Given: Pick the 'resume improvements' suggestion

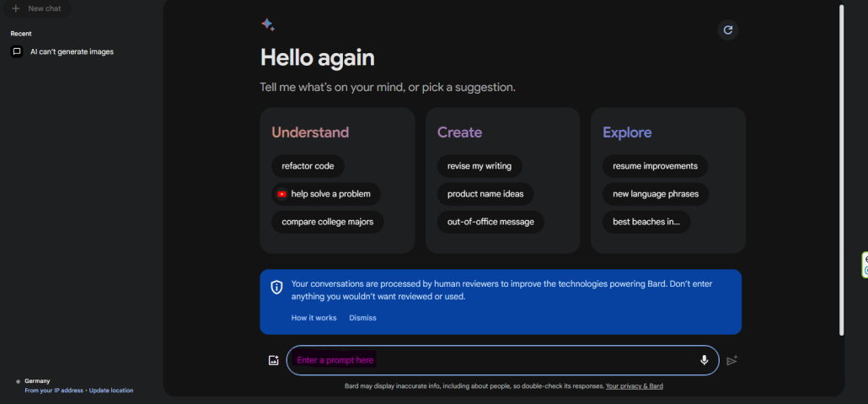Looking at the screenshot, I should click(x=656, y=166).
